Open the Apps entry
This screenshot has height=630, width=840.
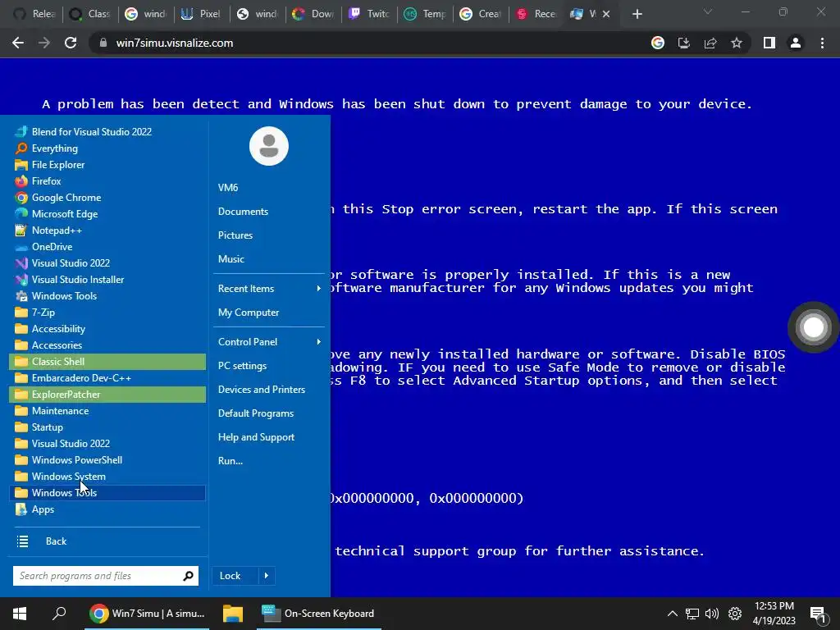107,509
